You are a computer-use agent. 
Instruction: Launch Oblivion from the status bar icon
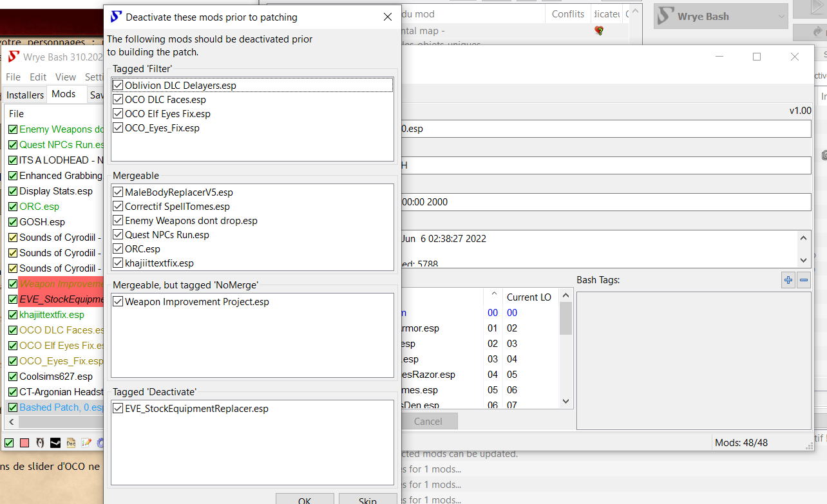pyautogui.click(x=40, y=443)
